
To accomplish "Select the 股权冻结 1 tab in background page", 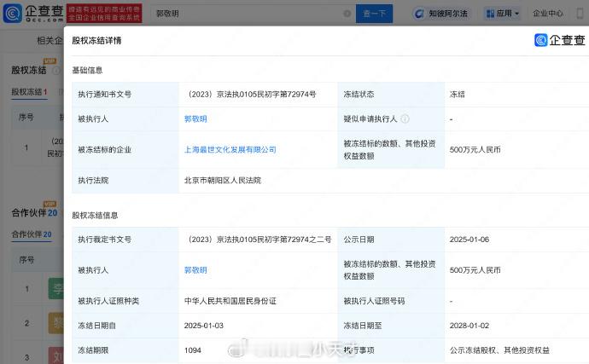I will click(29, 92).
